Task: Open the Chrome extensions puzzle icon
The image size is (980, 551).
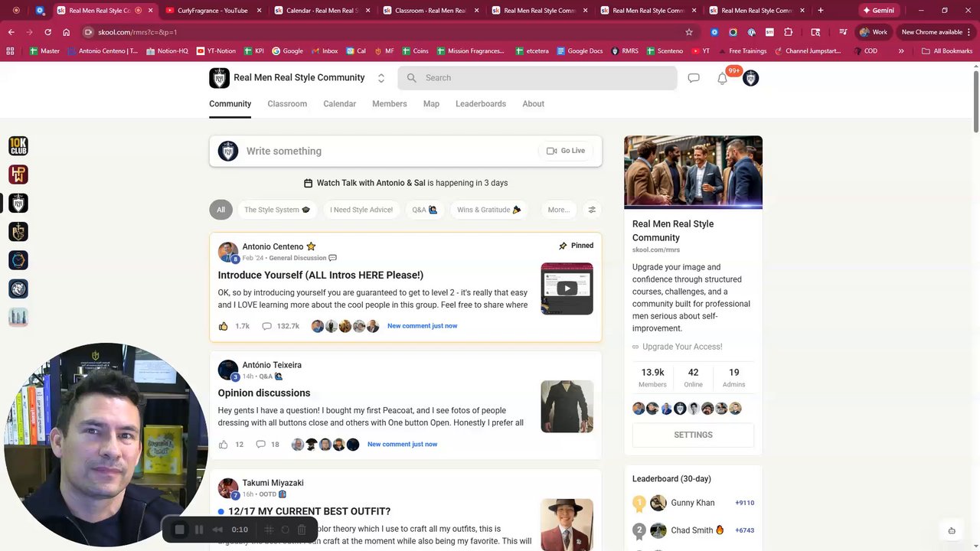Action: pos(789,32)
